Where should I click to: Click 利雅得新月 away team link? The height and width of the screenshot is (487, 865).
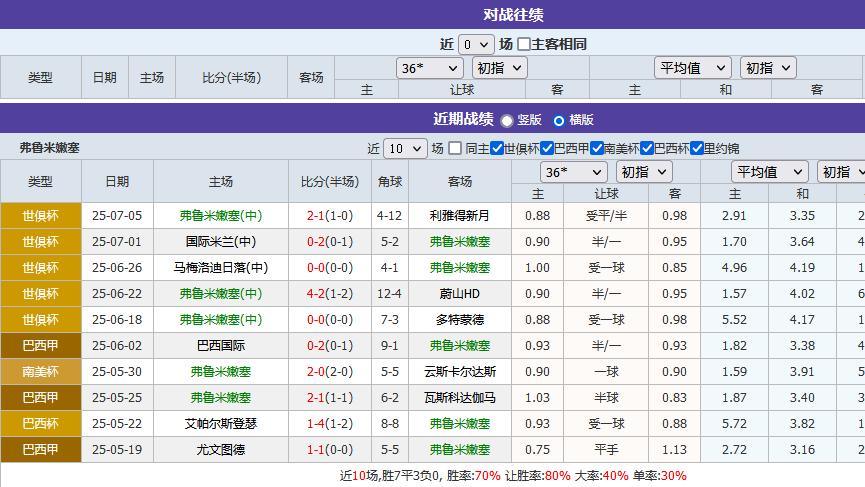click(460, 216)
